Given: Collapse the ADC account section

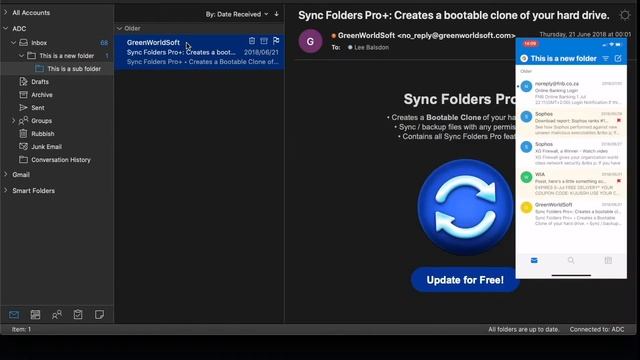Looking at the screenshot, I should (x=6, y=29).
